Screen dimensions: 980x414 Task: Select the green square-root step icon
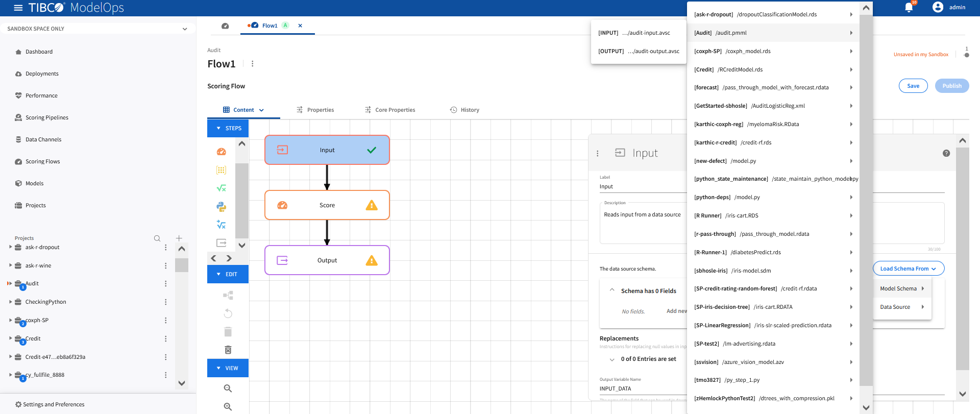(221, 188)
